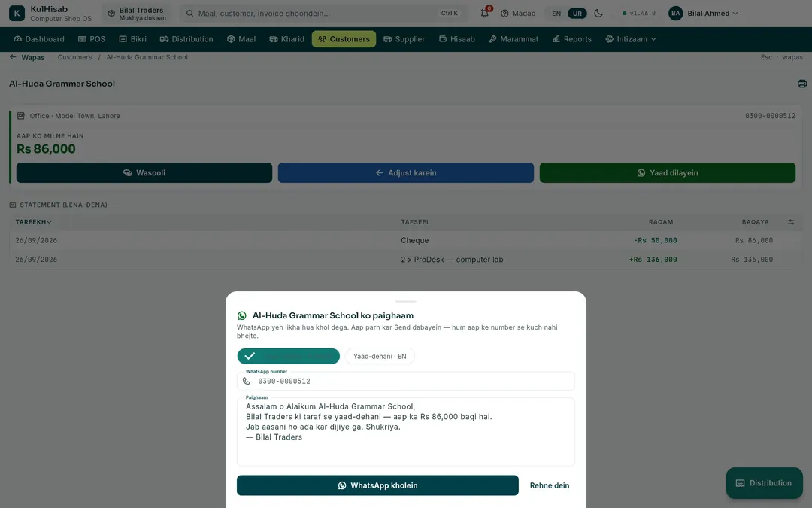This screenshot has width=812, height=508.
Task: Click the BA user avatar
Action: click(x=675, y=13)
